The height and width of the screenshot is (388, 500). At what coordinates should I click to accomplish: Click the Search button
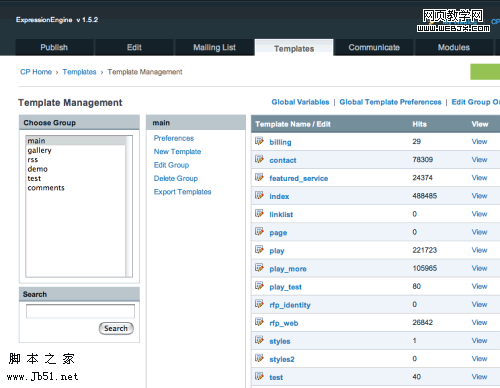point(116,328)
